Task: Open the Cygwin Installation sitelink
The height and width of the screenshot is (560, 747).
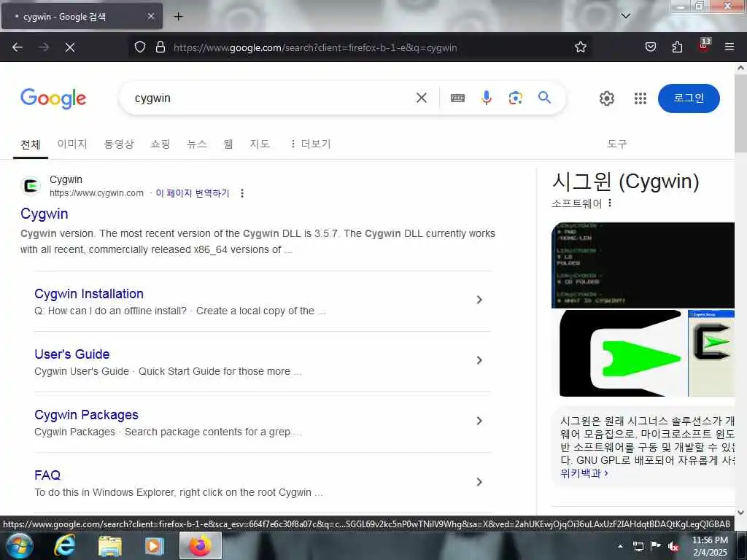Action: pyautogui.click(x=88, y=294)
